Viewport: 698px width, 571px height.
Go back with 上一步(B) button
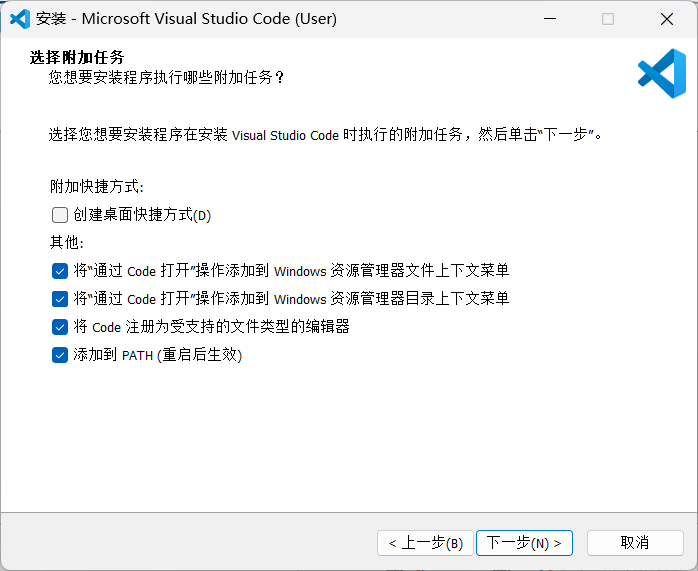(x=425, y=543)
